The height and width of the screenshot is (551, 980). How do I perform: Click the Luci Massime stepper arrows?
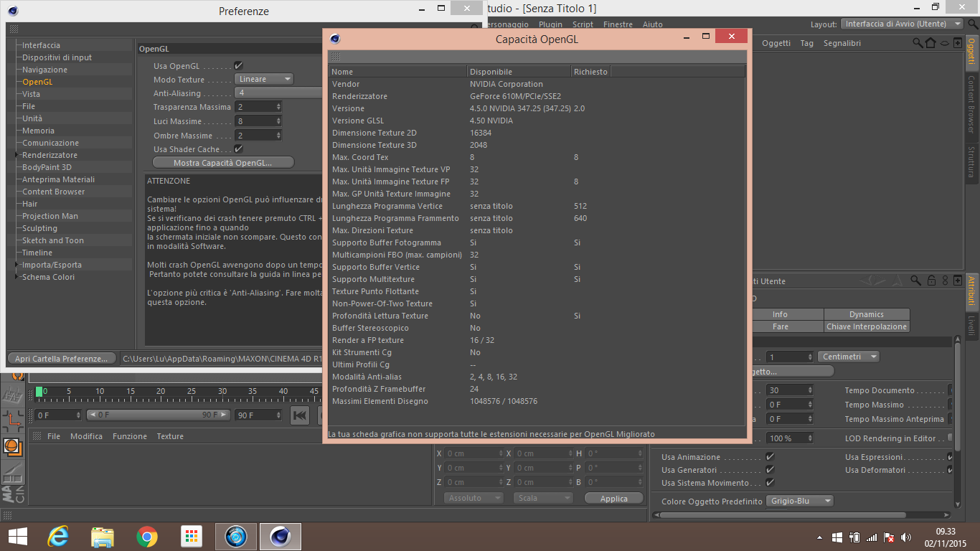point(278,121)
